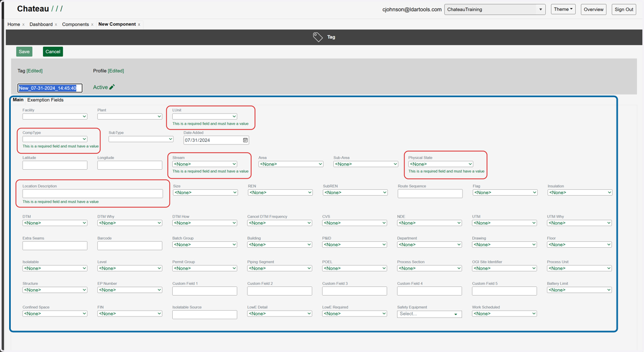Open the Area dropdown

point(290,164)
